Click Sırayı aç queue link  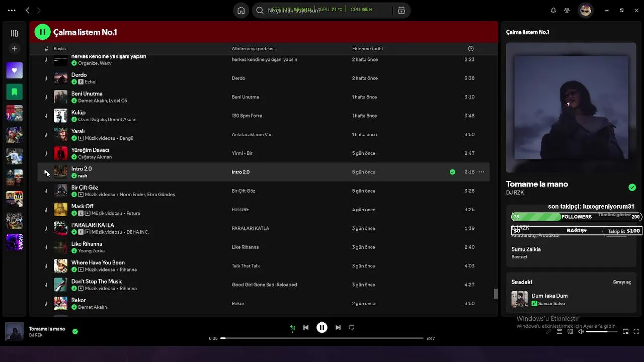[x=622, y=282]
